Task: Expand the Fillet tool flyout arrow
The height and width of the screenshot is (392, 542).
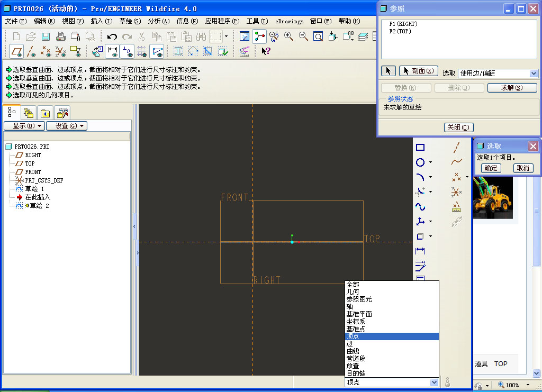Action: [x=431, y=192]
